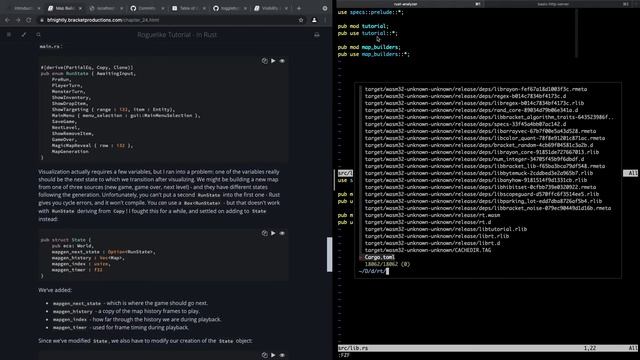Click the Roguelike Tutorial - In Rust title

177,35
